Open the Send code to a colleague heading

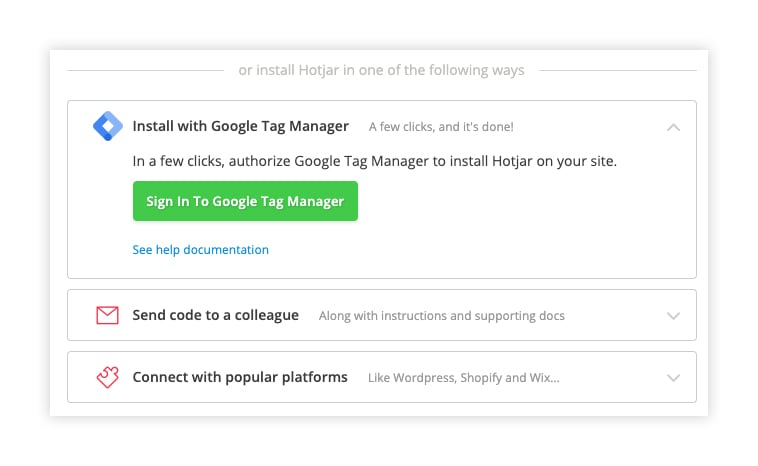pyautogui.click(x=216, y=315)
